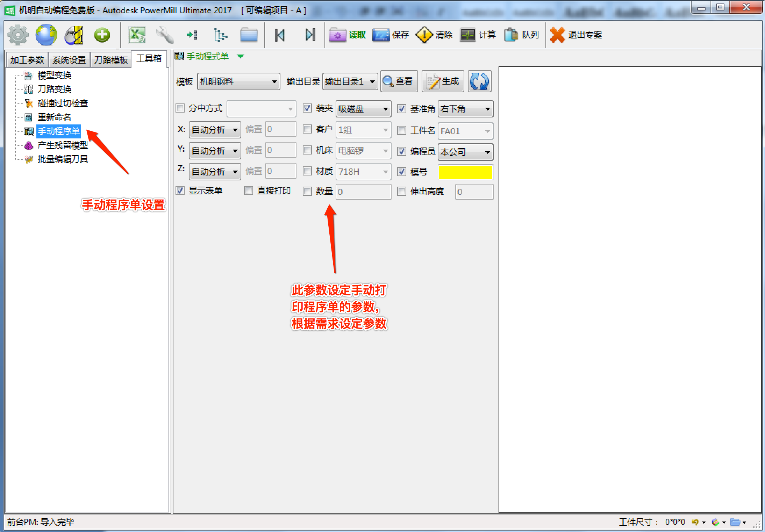Open the 基准角 右下角 dropdown
The width and height of the screenshot is (765, 532).
click(465, 109)
